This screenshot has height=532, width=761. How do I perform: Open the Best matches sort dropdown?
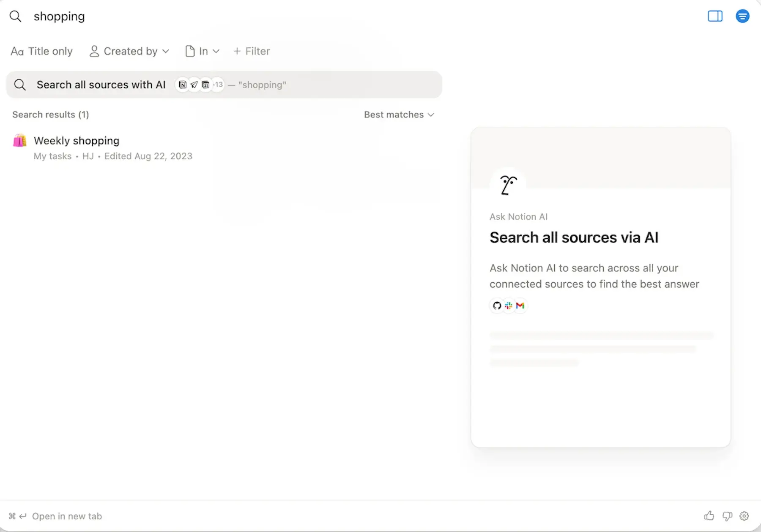[398, 115]
